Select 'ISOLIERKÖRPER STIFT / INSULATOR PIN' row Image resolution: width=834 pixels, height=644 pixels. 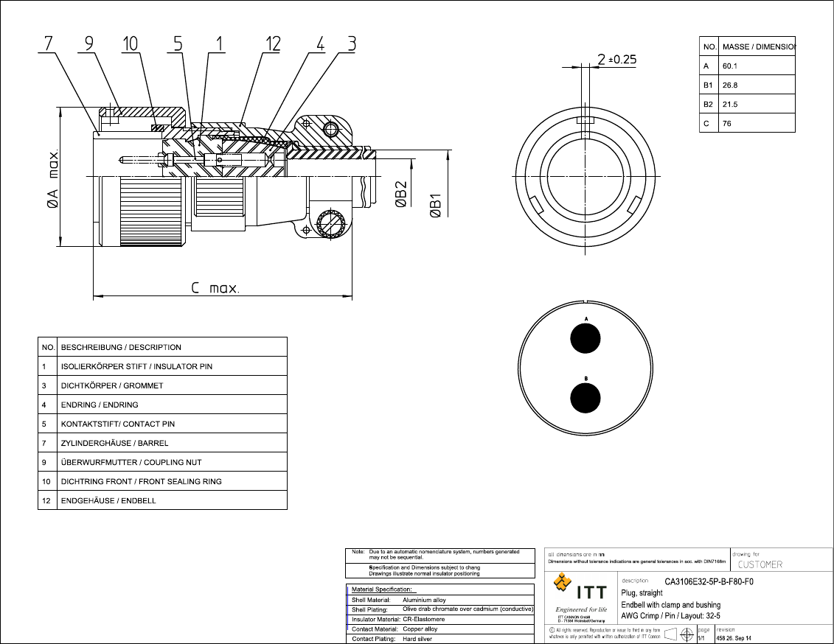point(162,366)
